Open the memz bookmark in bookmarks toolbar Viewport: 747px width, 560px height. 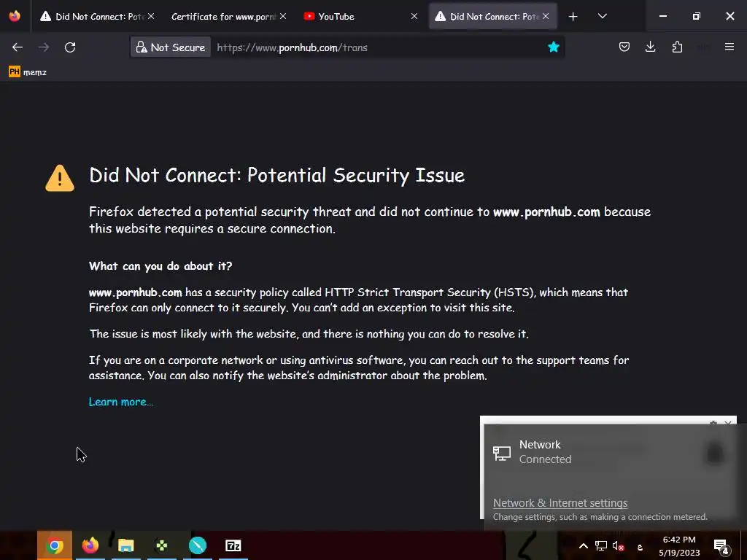[x=28, y=72]
